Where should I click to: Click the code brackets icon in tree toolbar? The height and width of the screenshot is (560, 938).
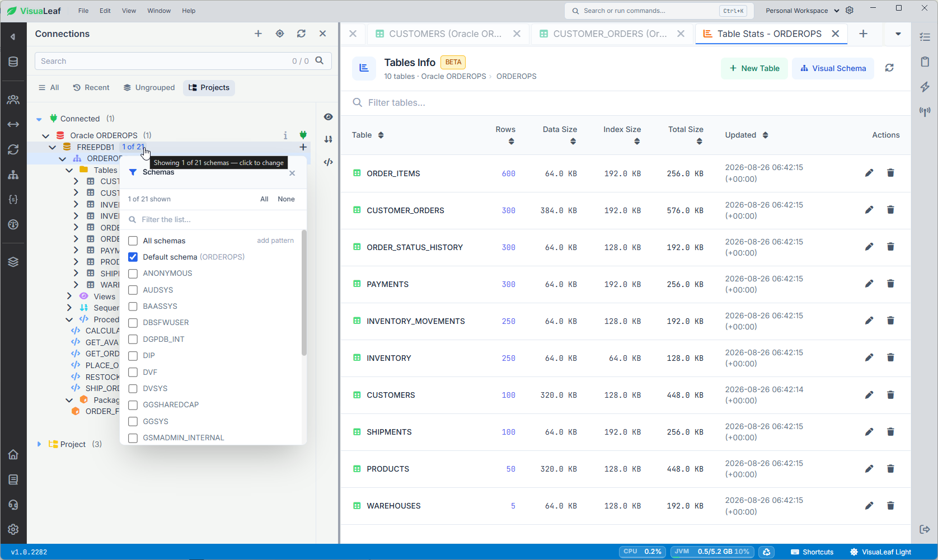coord(328,162)
